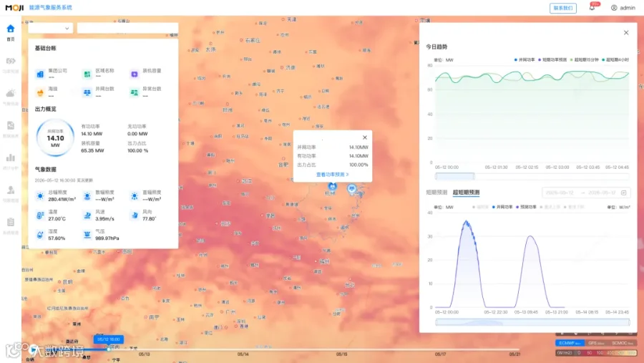Click the 装机容量 purple icon

tap(135, 74)
